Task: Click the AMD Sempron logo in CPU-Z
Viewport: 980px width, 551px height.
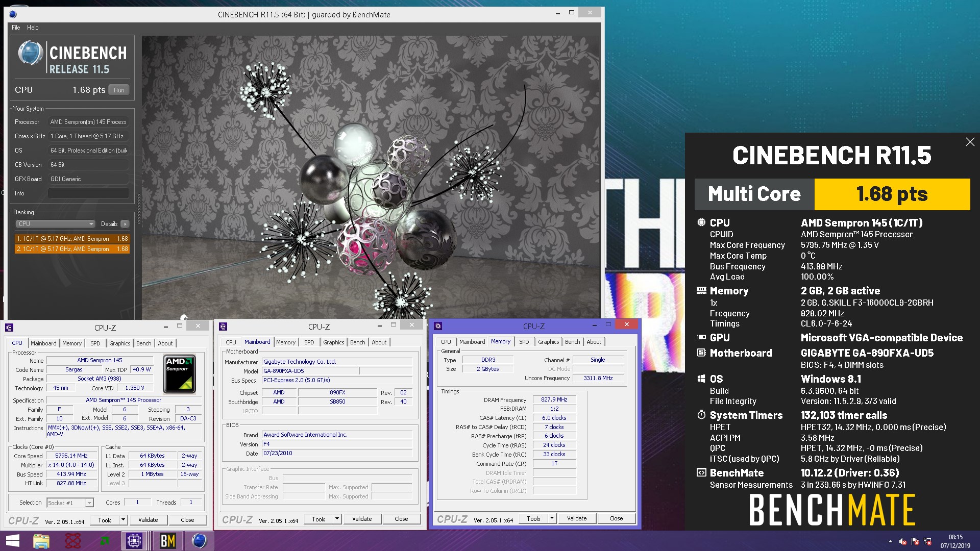Action: click(x=179, y=374)
